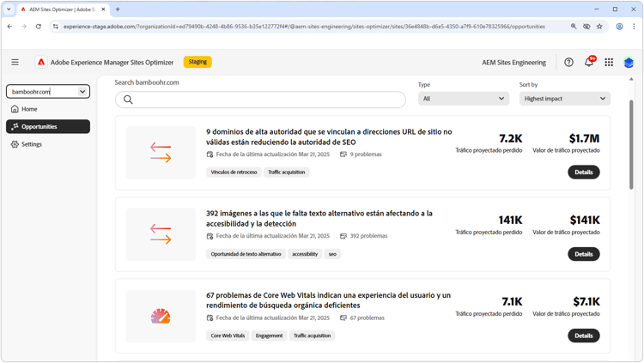Screen dimensions: 644x363
Task: Click the page vertical scrollbar thumb
Action: 631,144
